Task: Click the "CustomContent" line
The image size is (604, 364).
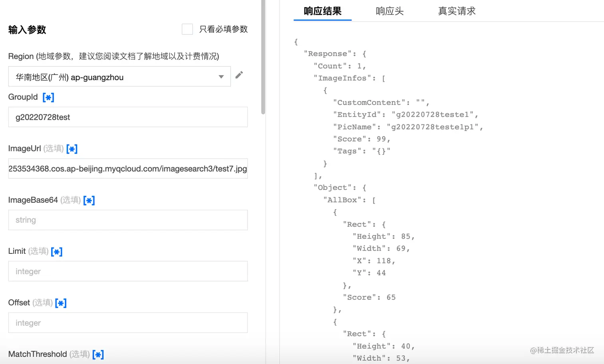Action: [381, 103]
